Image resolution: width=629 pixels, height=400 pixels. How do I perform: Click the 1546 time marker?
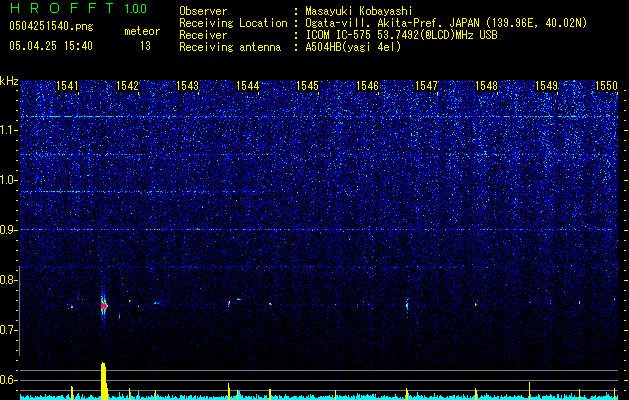click(367, 86)
